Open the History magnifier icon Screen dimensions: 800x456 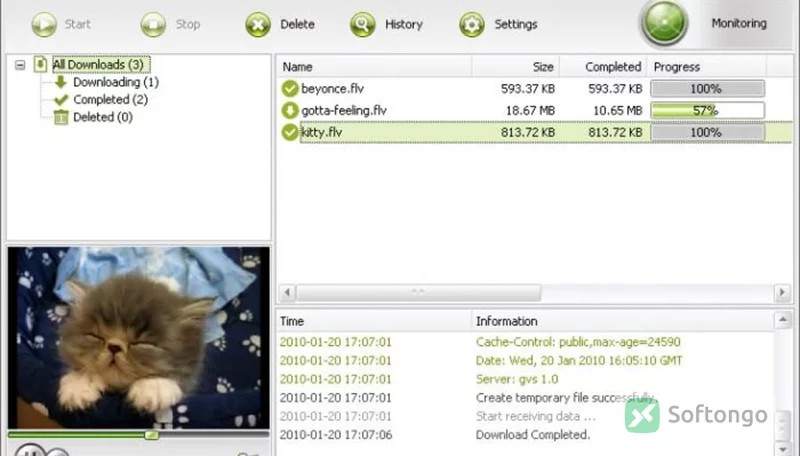click(363, 24)
